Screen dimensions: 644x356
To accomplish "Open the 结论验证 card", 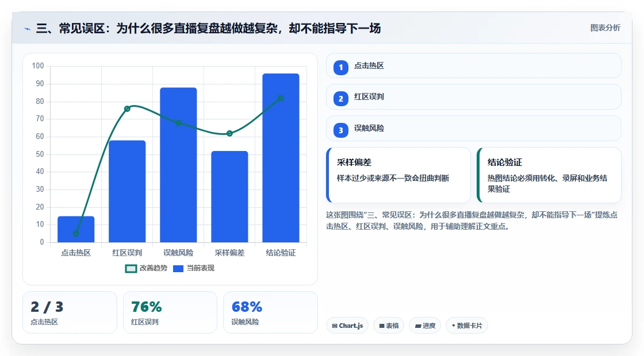I will (549, 175).
